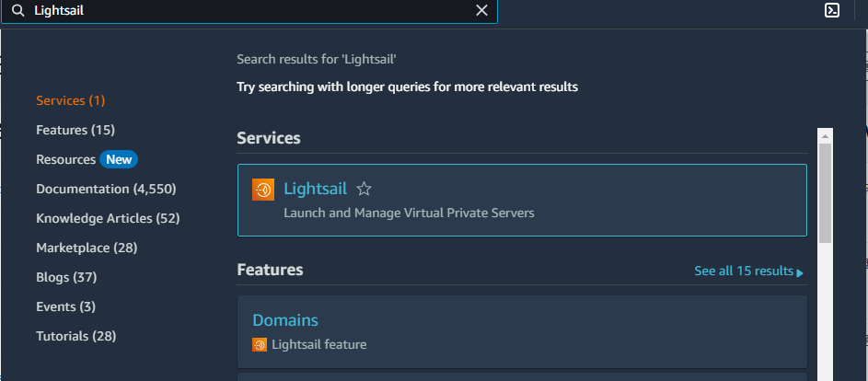Click Launch and Manage Virtual Private Servers text
Screen dimensions: 868x381
click(409, 213)
